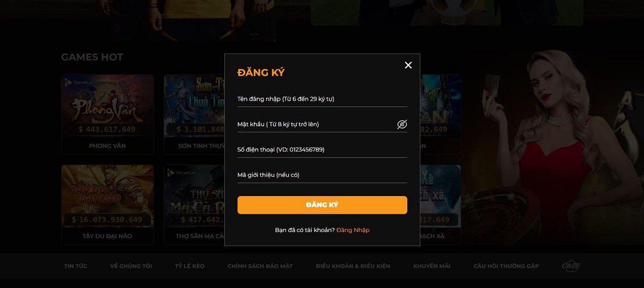Viewport: 644px width, 288px height.
Task: Open the Tỷ Lệ Kèo footer link
Action: click(x=189, y=266)
